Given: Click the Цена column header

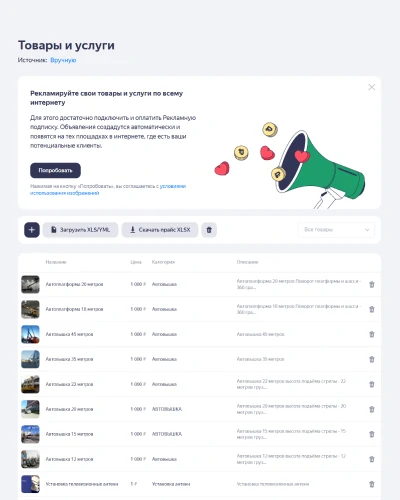Looking at the screenshot, I should [136, 262].
